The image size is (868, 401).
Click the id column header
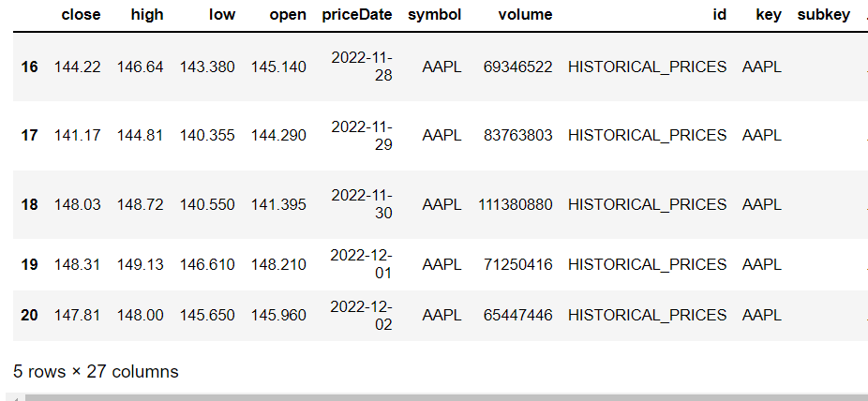(x=719, y=15)
